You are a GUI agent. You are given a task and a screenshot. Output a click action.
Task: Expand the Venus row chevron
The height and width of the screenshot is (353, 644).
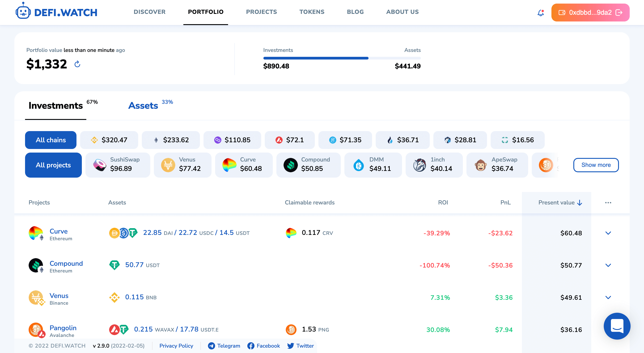[608, 298]
